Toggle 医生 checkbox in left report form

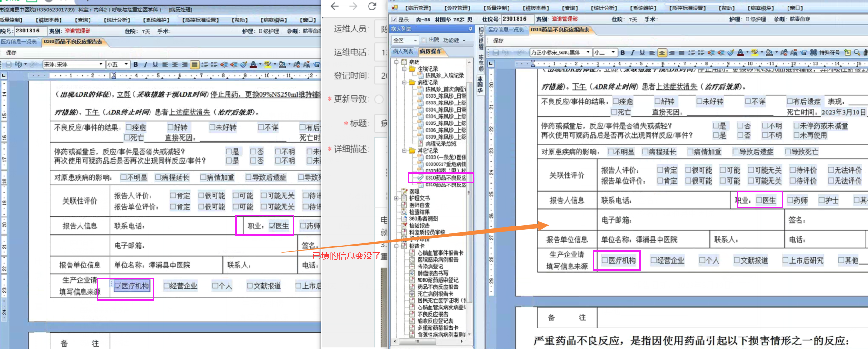tap(272, 226)
